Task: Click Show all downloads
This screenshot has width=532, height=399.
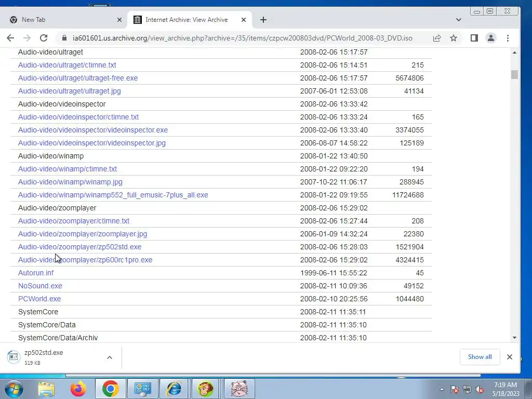Action: pyautogui.click(x=480, y=356)
